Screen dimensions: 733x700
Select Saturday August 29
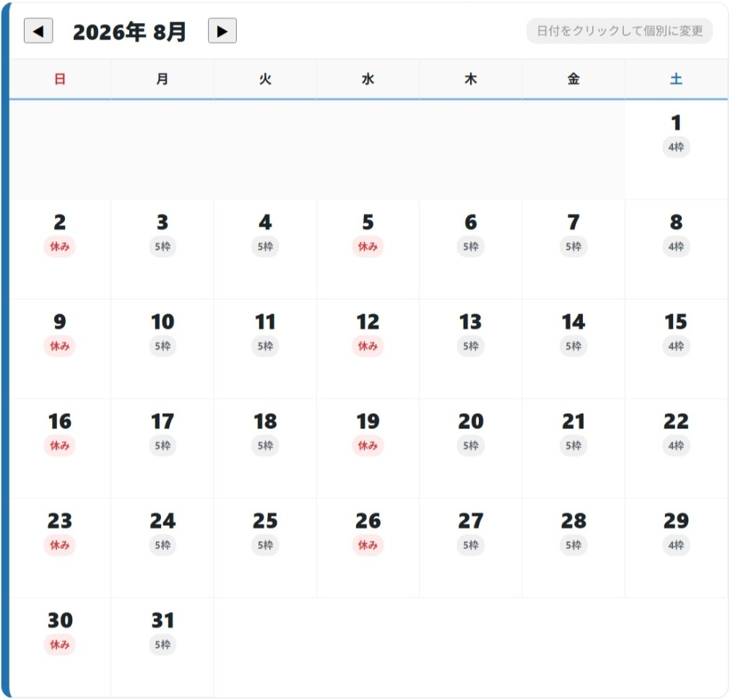click(676, 548)
